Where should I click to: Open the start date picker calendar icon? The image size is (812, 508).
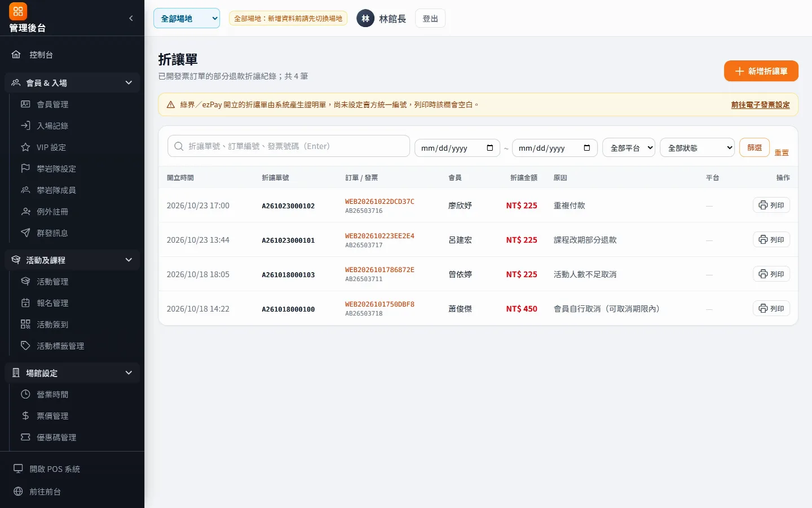coord(489,148)
